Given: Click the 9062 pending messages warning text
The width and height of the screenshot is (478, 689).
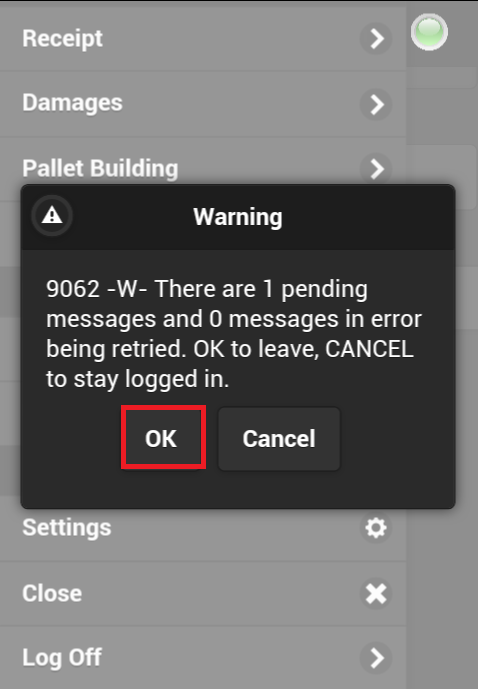Looking at the screenshot, I should [x=234, y=334].
